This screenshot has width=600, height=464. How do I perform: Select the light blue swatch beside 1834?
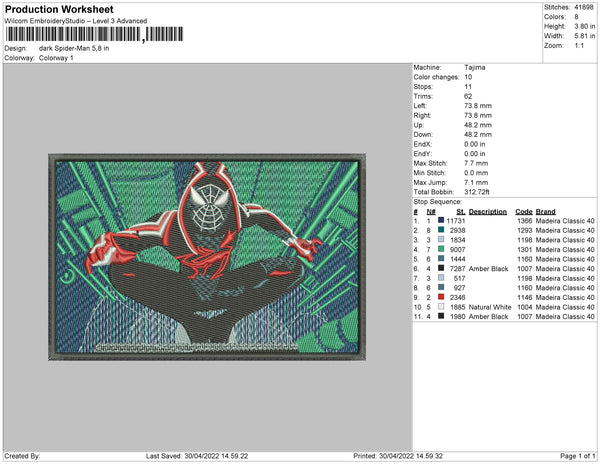tap(441, 239)
